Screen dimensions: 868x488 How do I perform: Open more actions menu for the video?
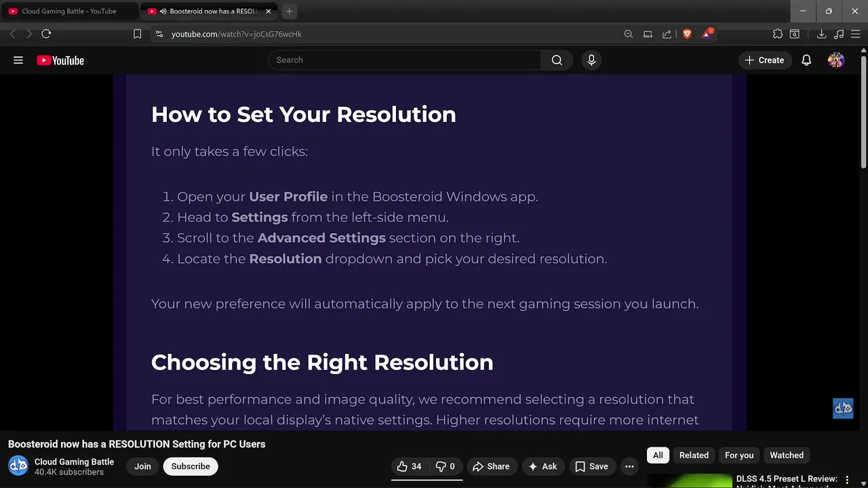tap(629, 466)
